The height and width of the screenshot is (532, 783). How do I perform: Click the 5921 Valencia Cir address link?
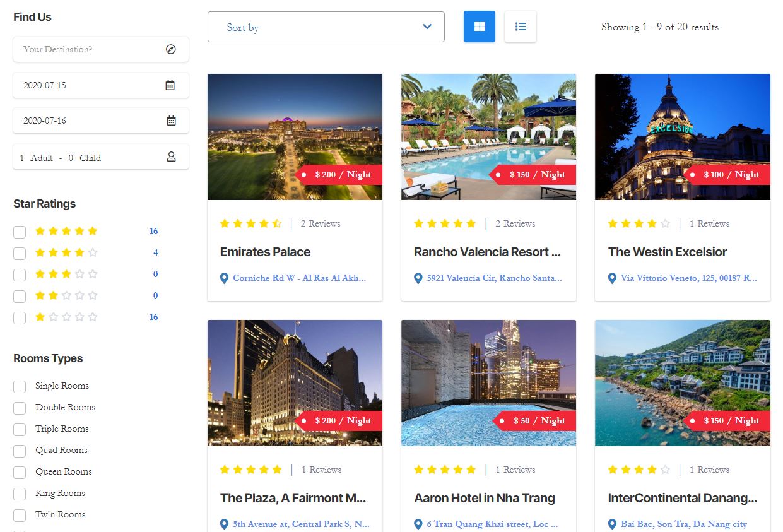(x=494, y=278)
